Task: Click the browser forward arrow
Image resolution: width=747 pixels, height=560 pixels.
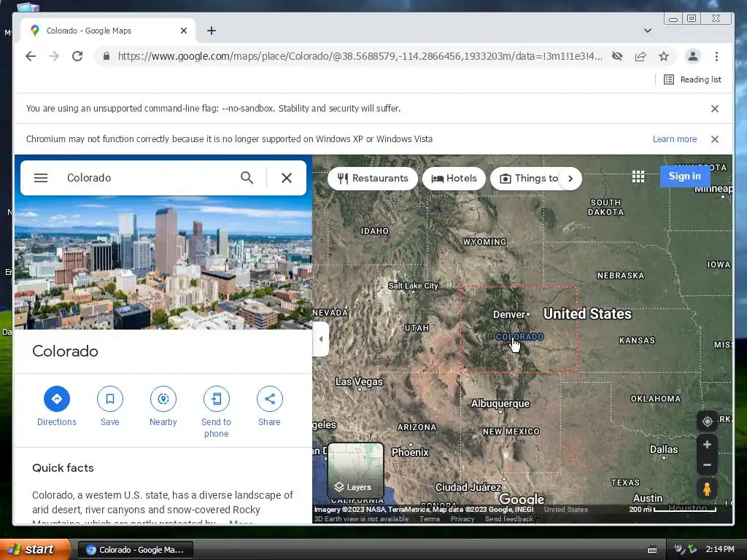Action: [54, 56]
